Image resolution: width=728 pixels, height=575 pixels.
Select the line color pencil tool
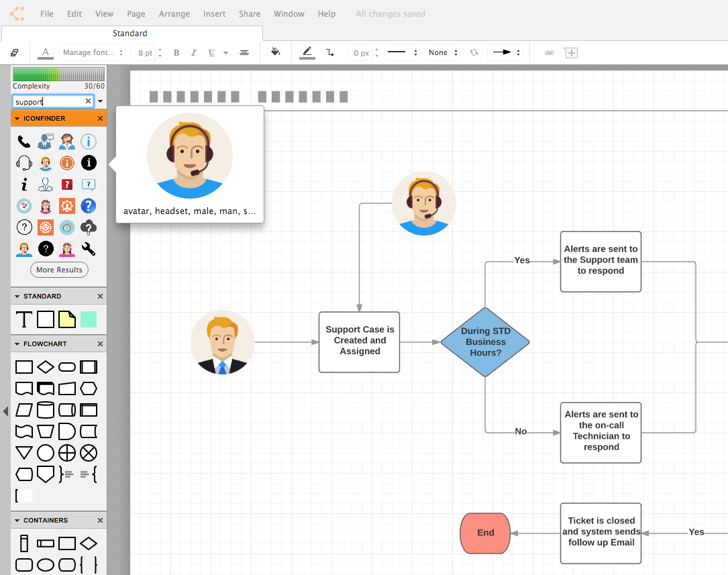307,52
